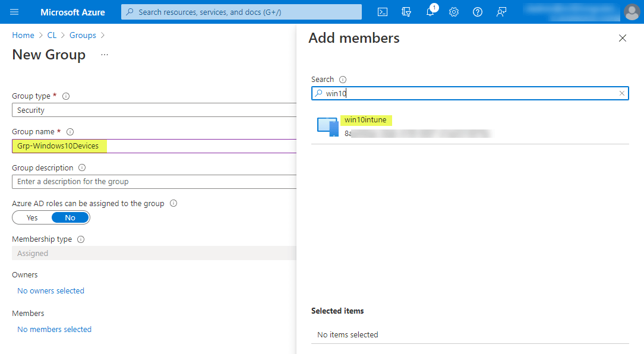The height and width of the screenshot is (354, 644).
Task: Send feedback to Microsoft
Action: point(501,12)
